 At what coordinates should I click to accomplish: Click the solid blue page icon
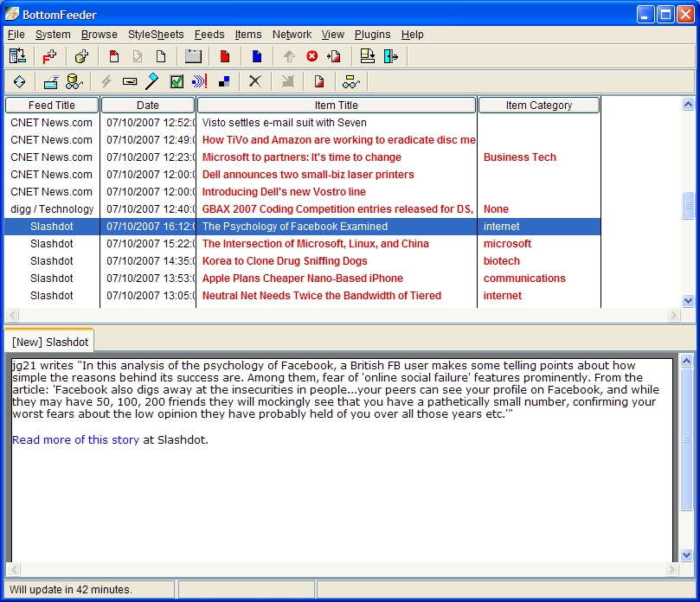click(257, 57)
